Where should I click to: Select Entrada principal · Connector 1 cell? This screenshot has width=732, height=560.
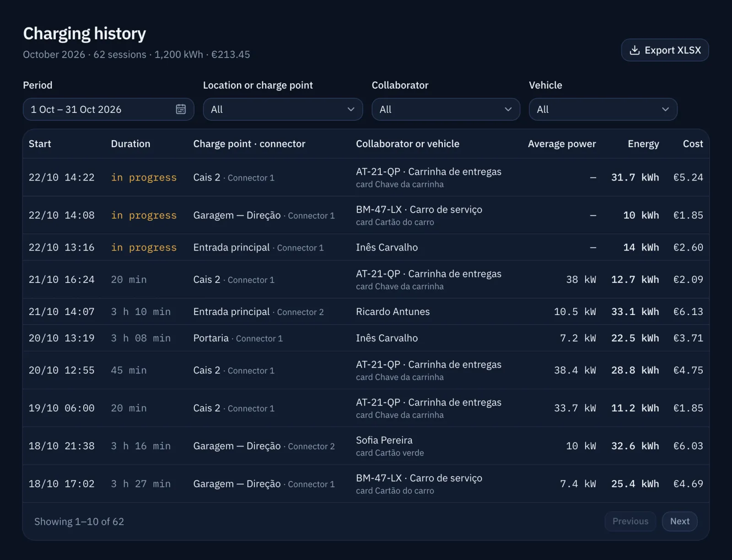coord(258,247)
